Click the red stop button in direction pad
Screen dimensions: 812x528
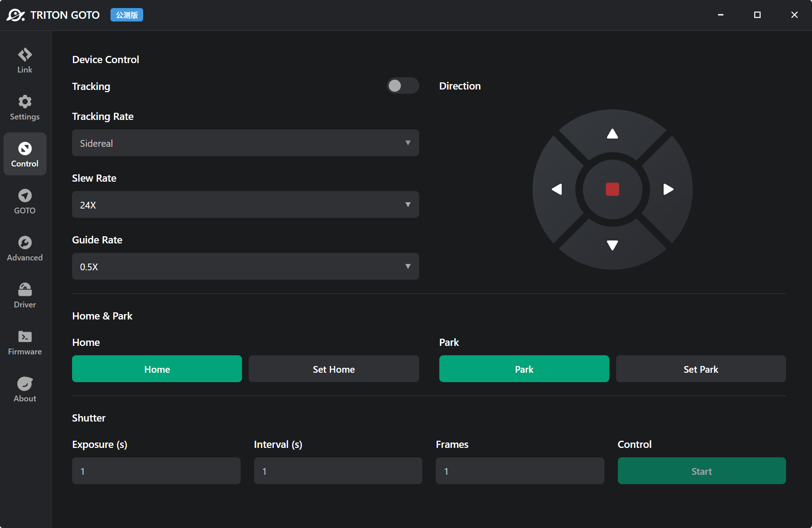click(x=612, y=189)
